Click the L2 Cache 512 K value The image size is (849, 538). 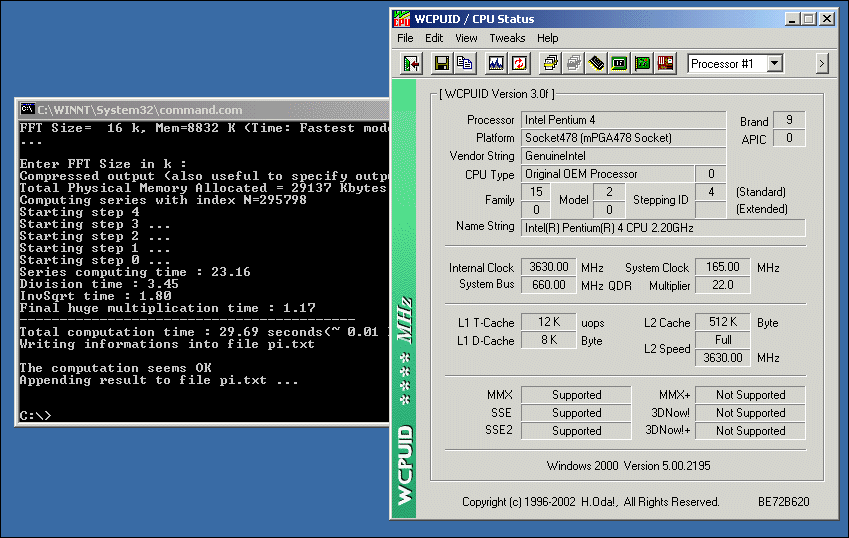point(723,322)
